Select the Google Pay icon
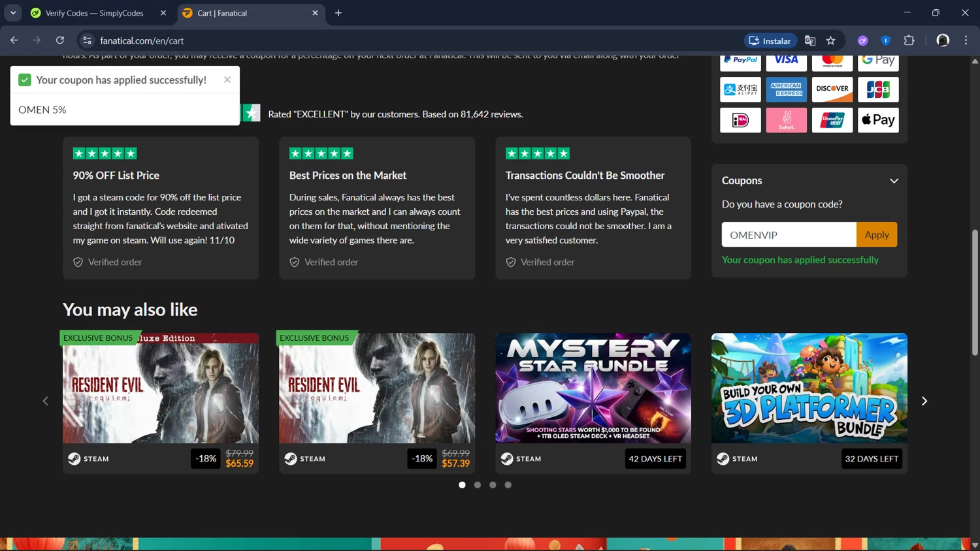980x551 pixels. 878,63
